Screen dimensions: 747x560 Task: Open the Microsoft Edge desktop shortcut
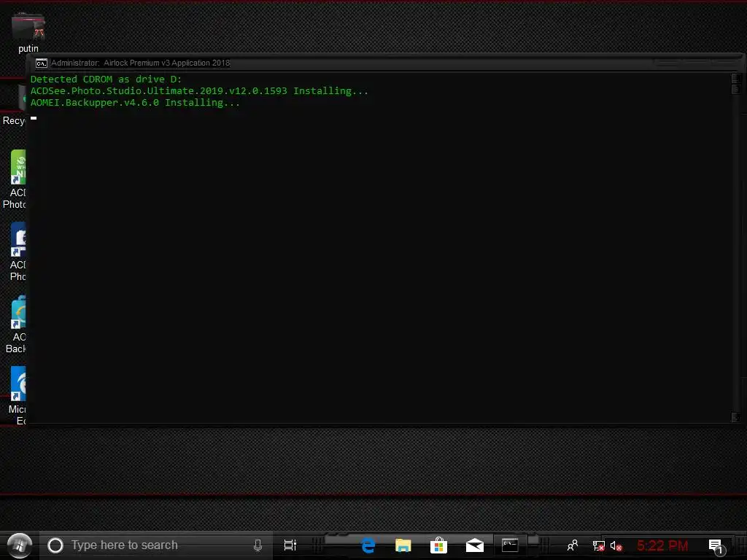point(17,396)
